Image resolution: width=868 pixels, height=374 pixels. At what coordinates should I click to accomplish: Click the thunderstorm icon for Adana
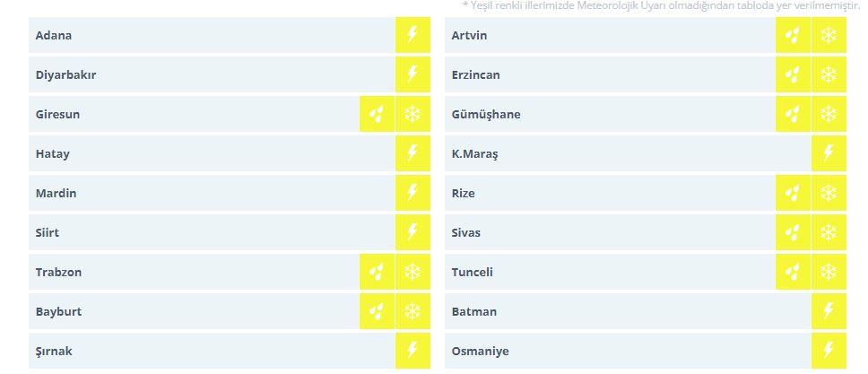click(x=412, y=35)
